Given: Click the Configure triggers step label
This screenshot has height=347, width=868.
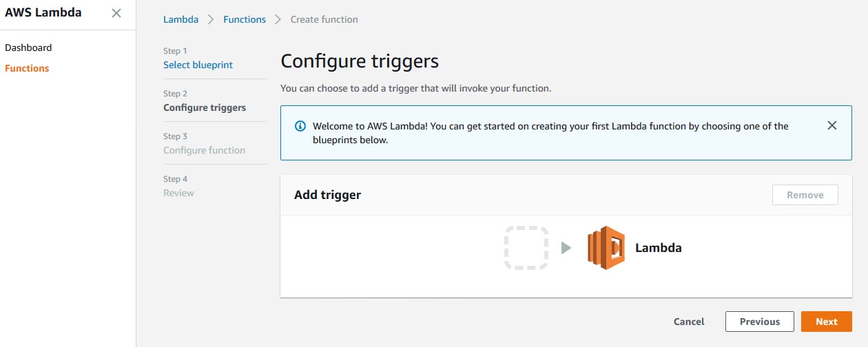Looking at the screenshot, I should coord(205,107).
